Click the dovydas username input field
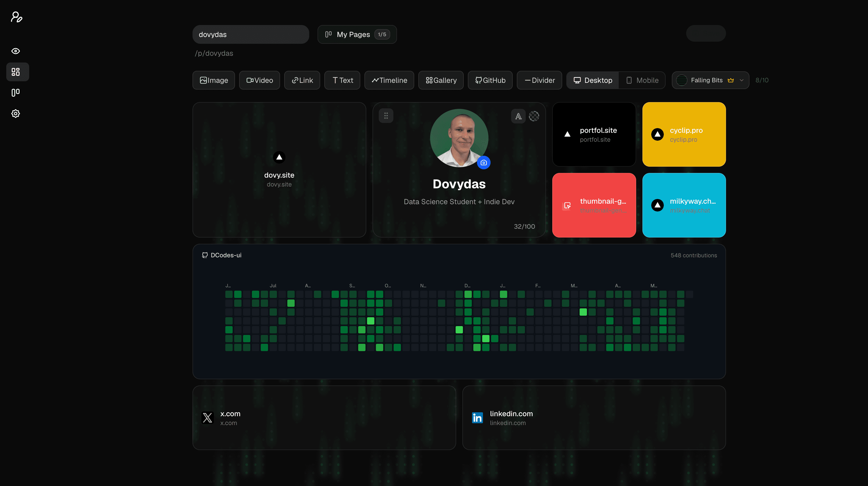The height and width of the screenshot is (486, 868). point(251,34)
